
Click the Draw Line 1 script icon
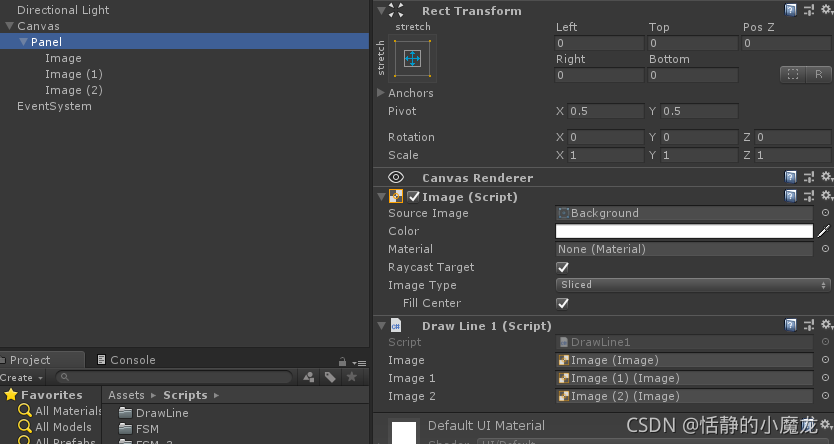(x=396, y=325)
